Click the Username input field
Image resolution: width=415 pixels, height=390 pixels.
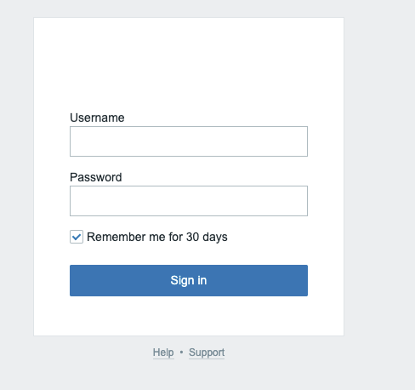[189, 141]
